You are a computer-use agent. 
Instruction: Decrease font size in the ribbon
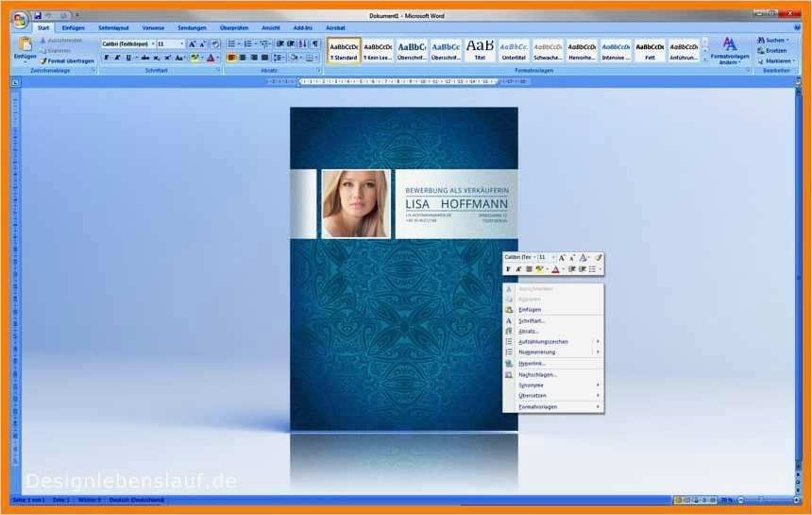202,44
